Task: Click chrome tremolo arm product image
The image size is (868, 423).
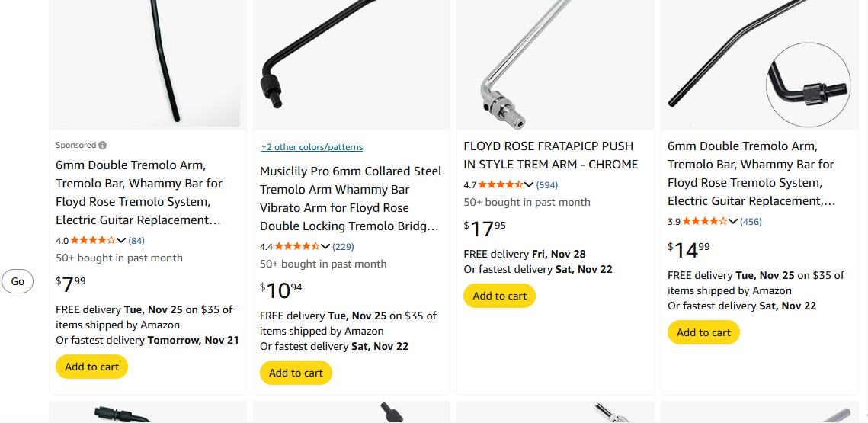Action: [x=555, y=65]
